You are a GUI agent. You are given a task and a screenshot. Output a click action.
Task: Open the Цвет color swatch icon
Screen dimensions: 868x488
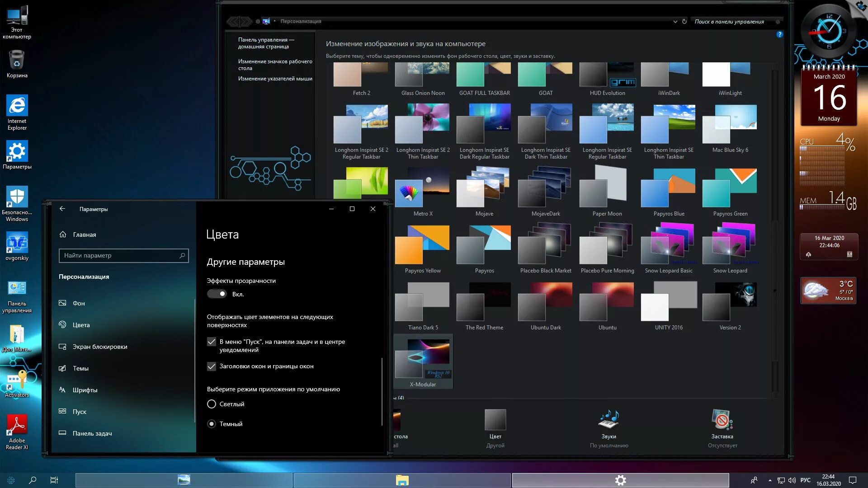click(495, 420)
